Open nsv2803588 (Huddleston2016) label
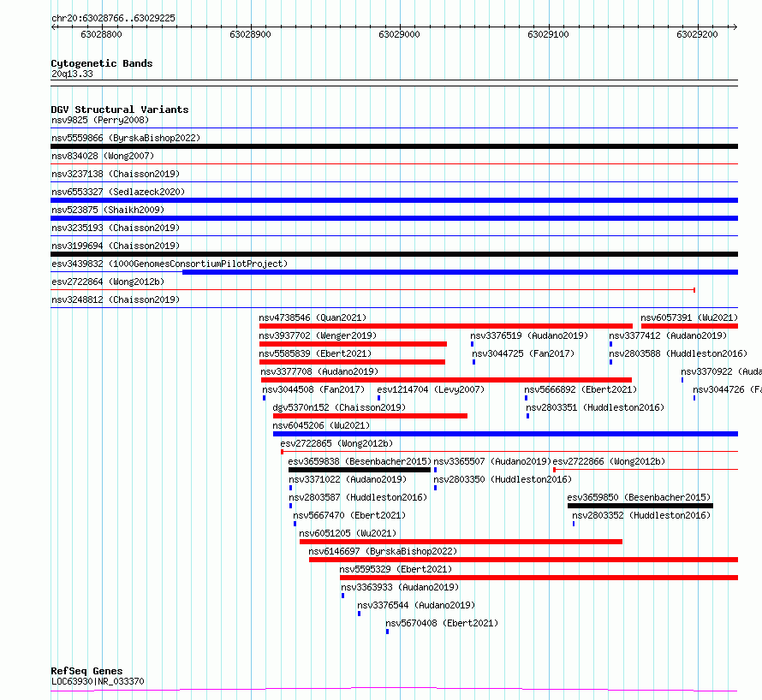The height and width of the screenshot is (700, 762). coord(678,353)
